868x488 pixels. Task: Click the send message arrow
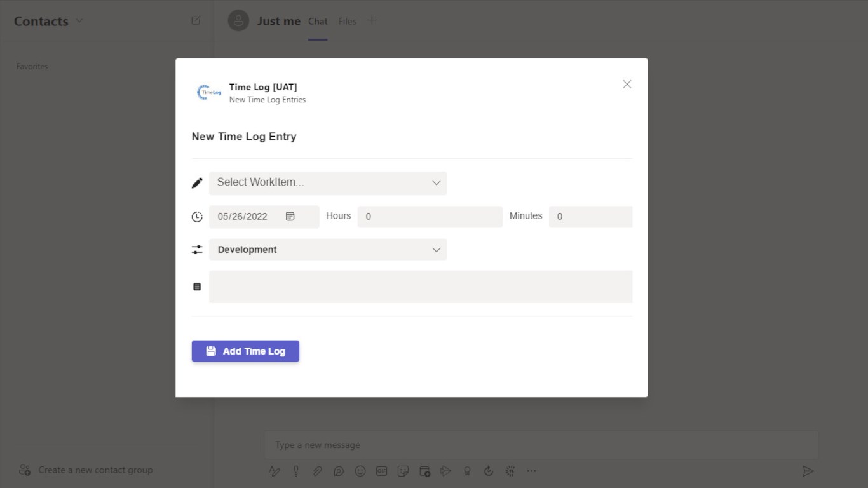(x=808, y=471)
